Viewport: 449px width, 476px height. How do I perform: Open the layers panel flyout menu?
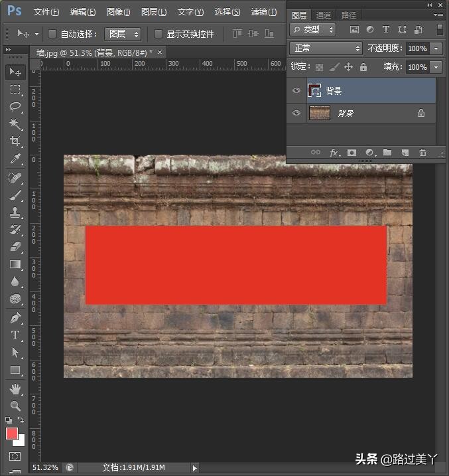click(x=438, y=15)
